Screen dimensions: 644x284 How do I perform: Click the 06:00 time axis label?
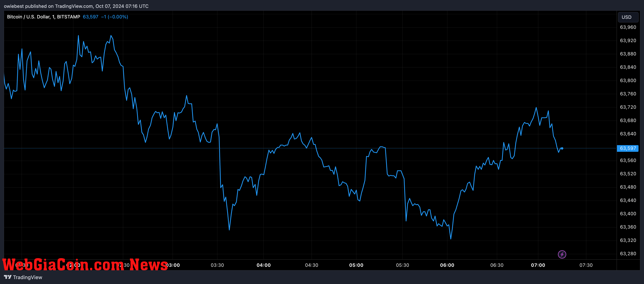pos(447,265)
